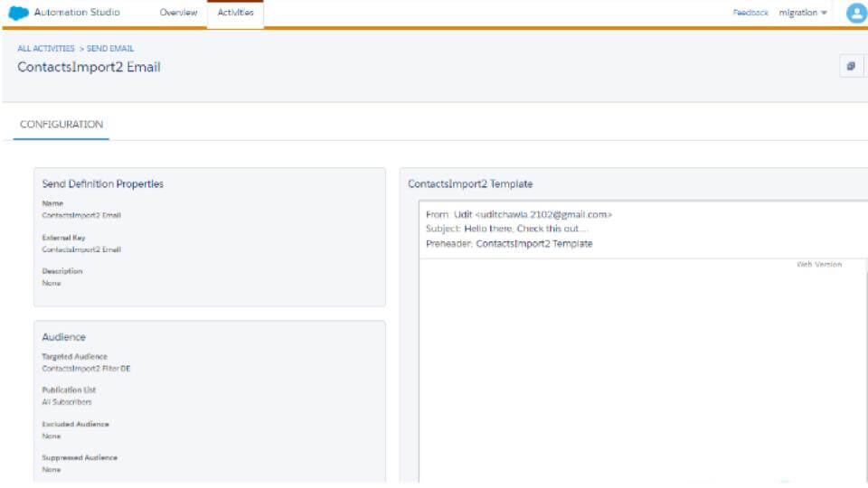868x488 pixels.
Task: Click the SEND EMAIL breadcrumb
Action: pos(110,49)
